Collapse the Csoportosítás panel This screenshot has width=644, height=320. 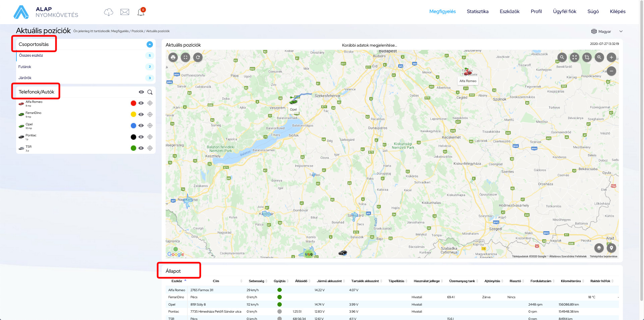coord(150,44)
